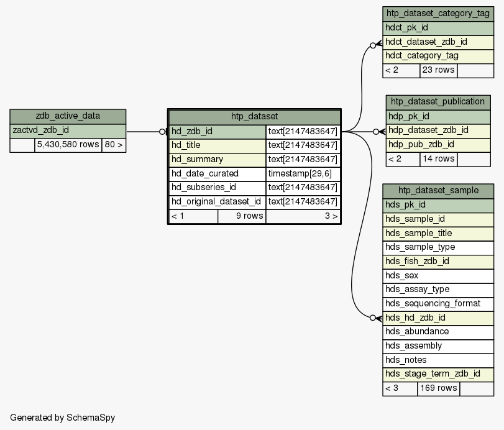Click the hd_zdb_id primary key column
504x430 pixels.
(217, 131)
